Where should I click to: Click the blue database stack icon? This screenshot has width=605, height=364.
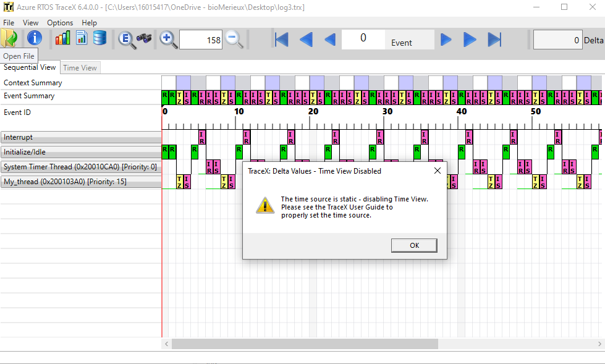point(99,38)
